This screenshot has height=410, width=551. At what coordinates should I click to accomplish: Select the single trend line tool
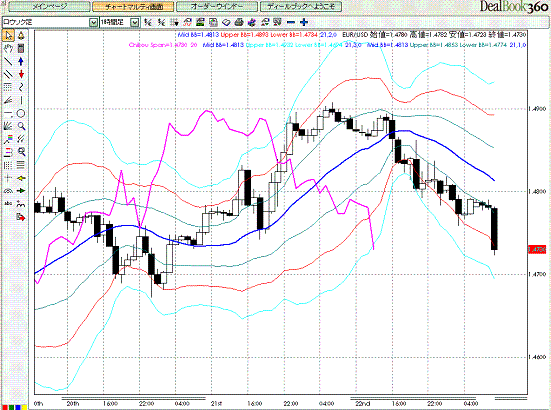tap(8, 61)
